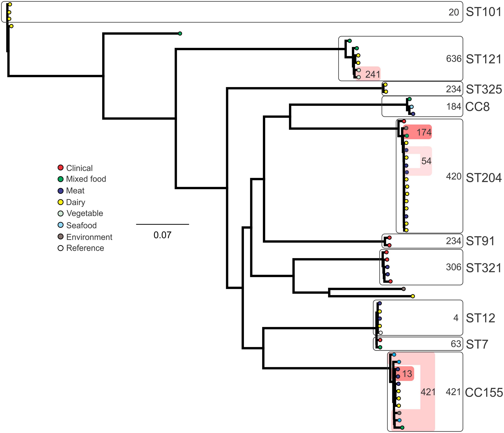504x433 pixels.
Task: Click the number 234 in ST325 box
Action: coord(454,89)
